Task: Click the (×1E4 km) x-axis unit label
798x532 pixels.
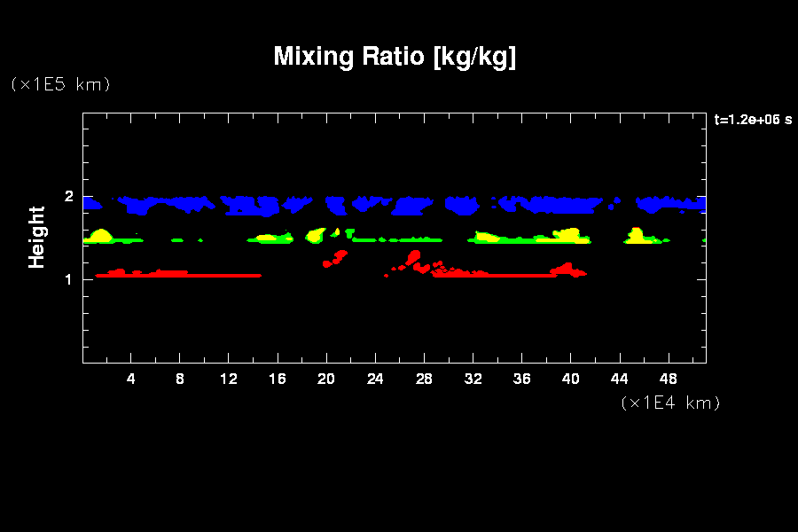Action: coord(670,403)
